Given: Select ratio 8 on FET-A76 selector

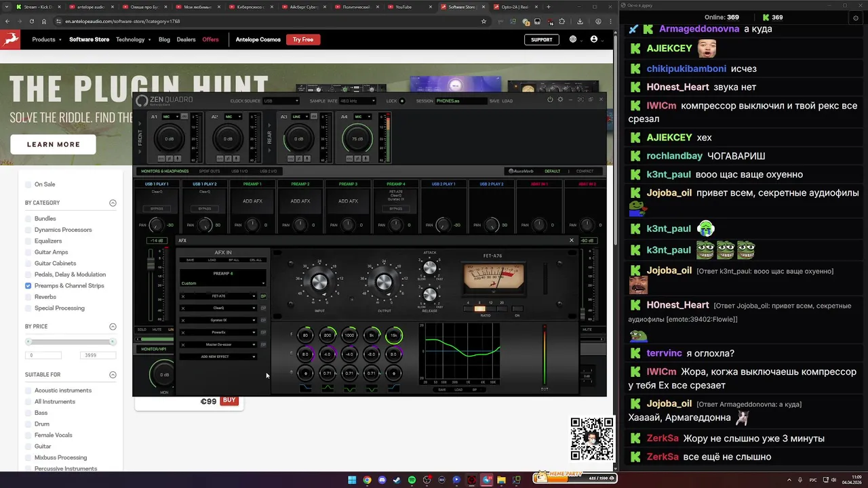Looking at the screenshot, I should coord(480,309).
